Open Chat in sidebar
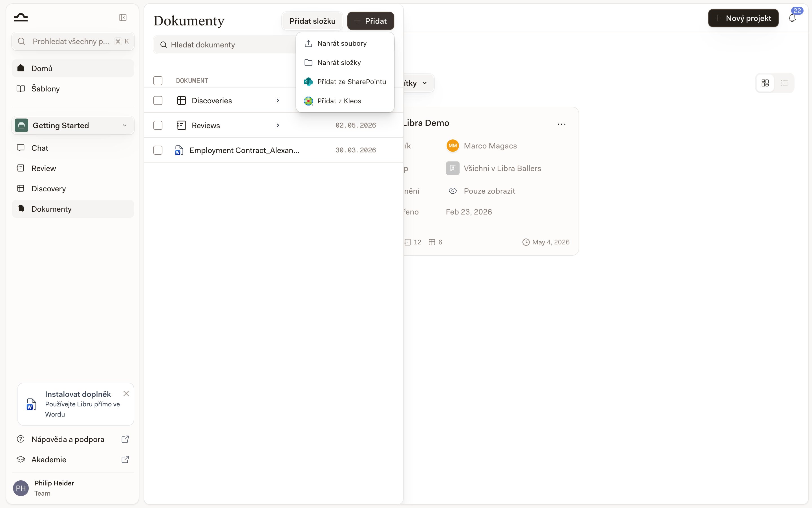Viewport: 812px width, 508px height. click(73, 148)
